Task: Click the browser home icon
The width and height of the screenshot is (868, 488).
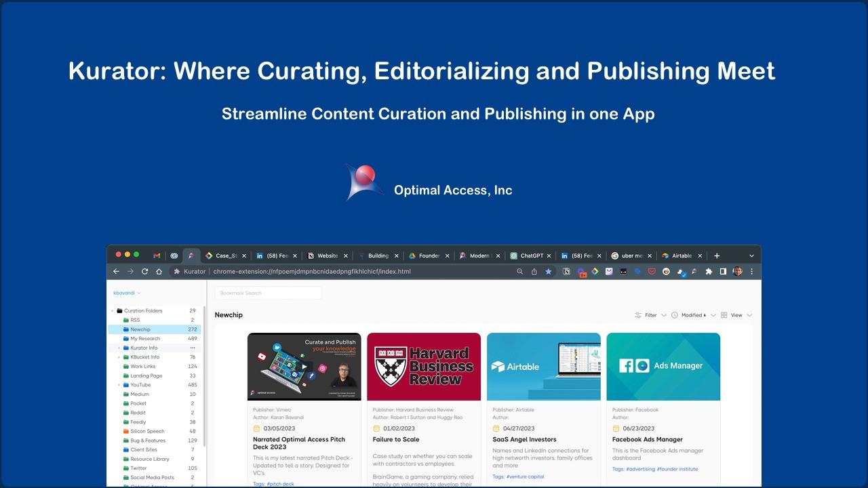Action: pyautogui.click(x=159, y=271)
